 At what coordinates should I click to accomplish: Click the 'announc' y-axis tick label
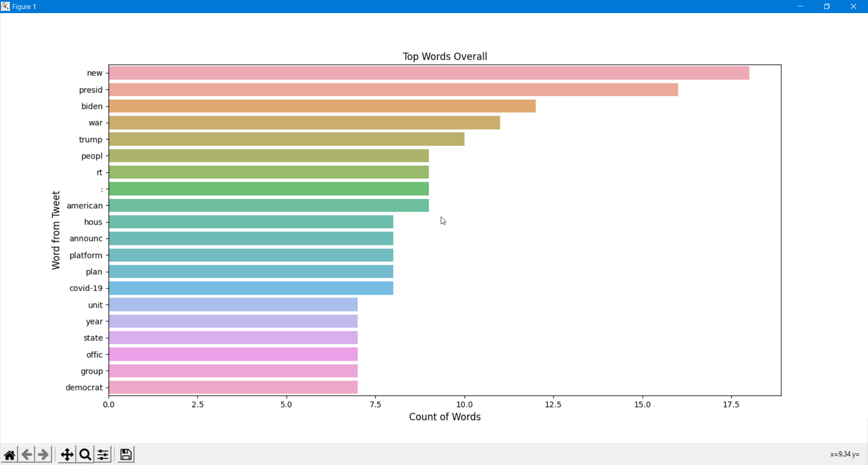click(86, 239)
